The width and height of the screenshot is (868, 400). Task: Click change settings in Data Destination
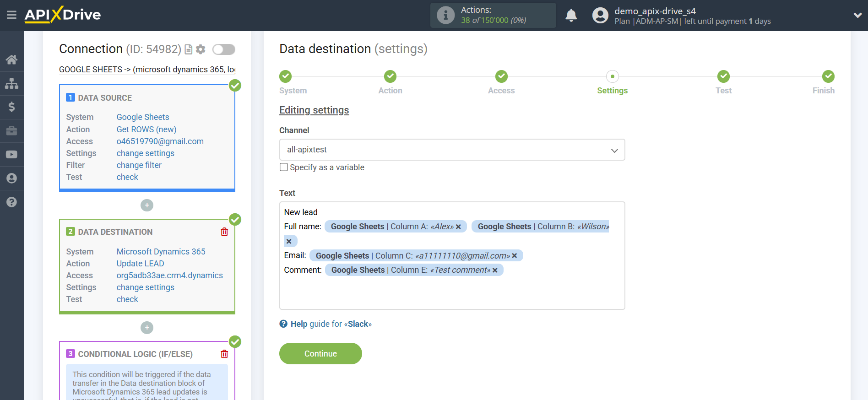[x=146, y=287]
